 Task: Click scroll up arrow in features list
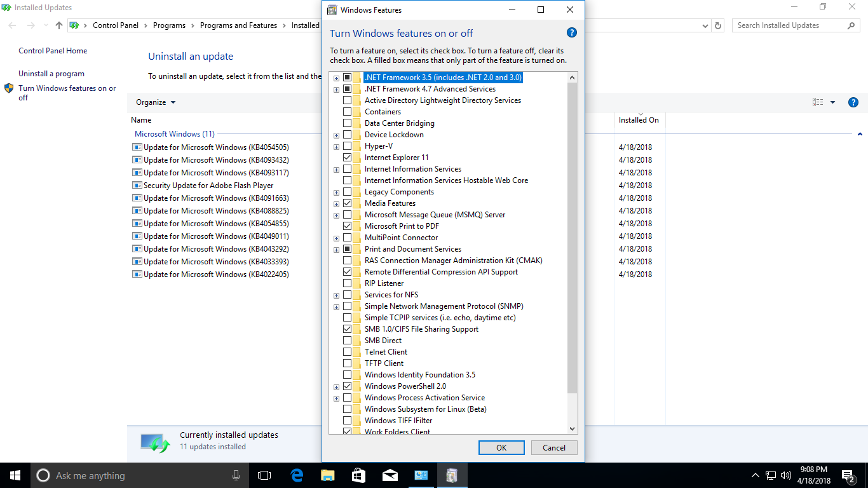pos(573,78)
